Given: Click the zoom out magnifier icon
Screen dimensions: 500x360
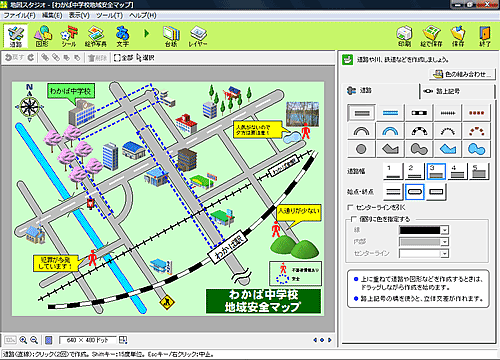Looking at the screenshot, I should tap(34, 340).
